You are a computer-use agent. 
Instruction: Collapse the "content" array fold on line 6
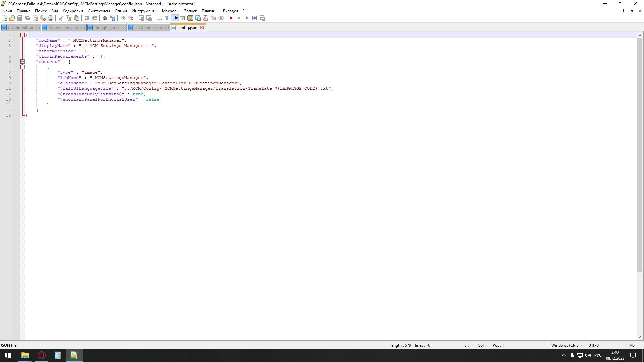22,62
